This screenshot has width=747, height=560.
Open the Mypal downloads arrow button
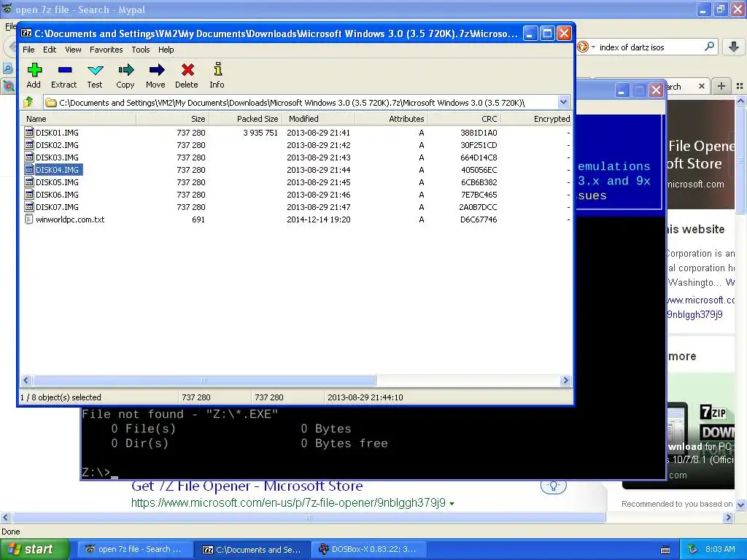click(x=734, y=47)
